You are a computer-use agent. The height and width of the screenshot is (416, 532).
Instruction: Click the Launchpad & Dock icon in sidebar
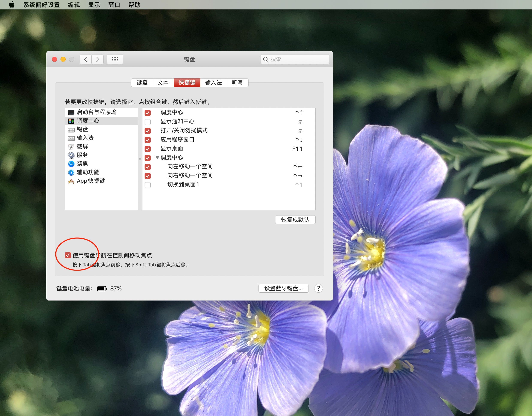71,112
